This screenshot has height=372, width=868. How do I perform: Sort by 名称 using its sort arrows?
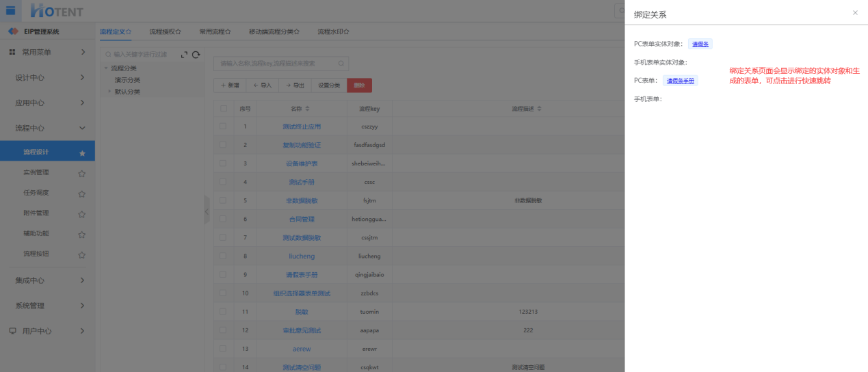point(307,109)
